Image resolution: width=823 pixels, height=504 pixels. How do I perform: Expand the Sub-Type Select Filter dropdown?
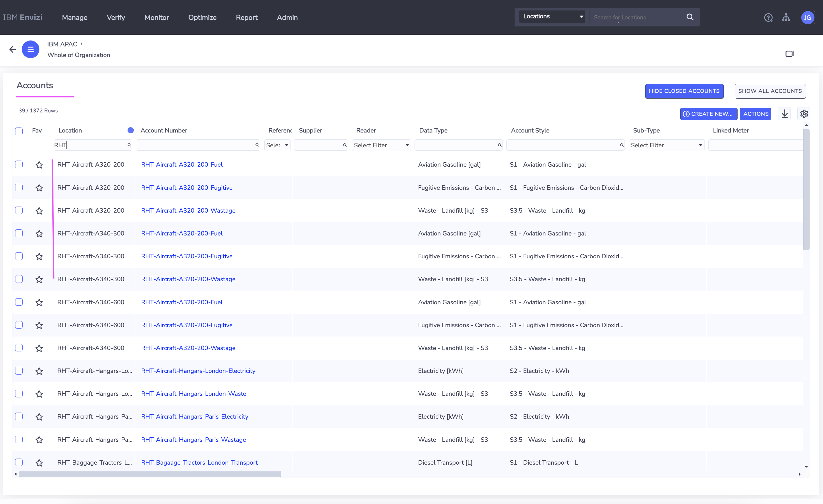(666, 145)
